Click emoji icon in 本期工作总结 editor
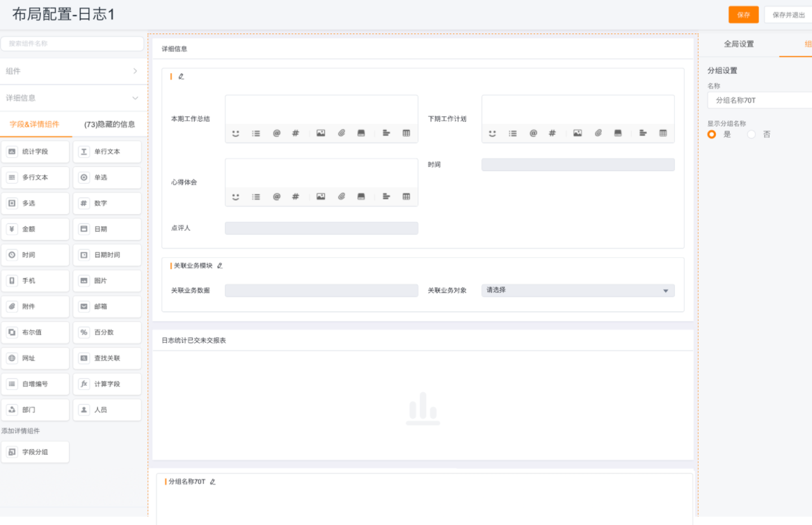 click(x=236, y=133)
